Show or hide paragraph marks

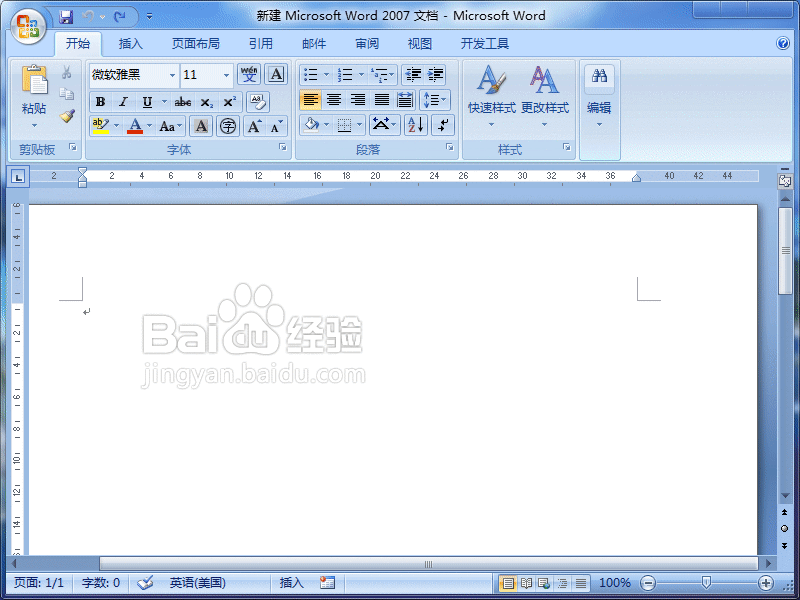(443, 125)
